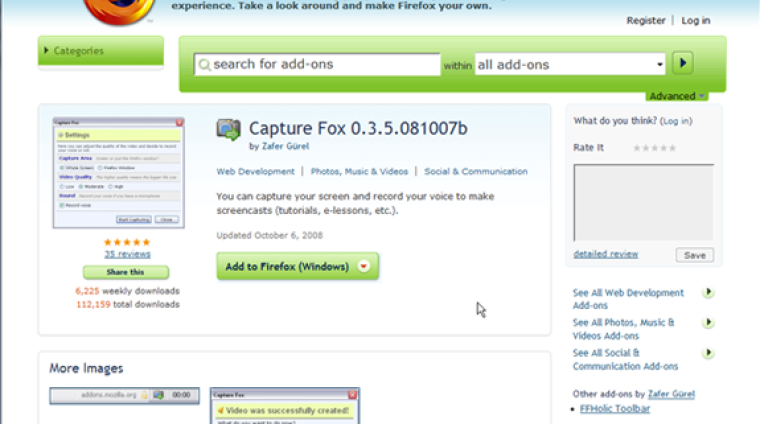
Task: Click the Capture Fox add-on icon
Action: pyautogui.click(x=228, y=129)
